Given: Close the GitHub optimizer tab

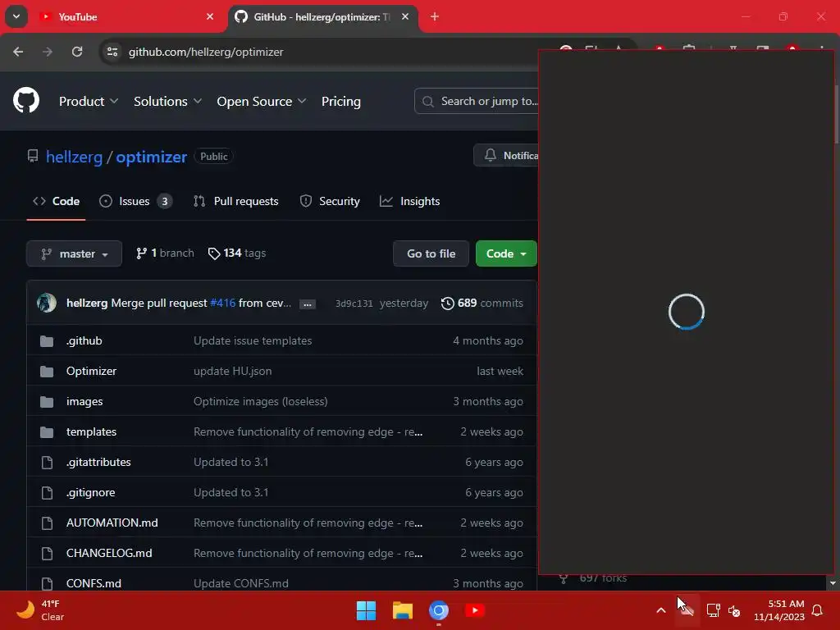Looking at the screenshot, I should coord(405,16).
